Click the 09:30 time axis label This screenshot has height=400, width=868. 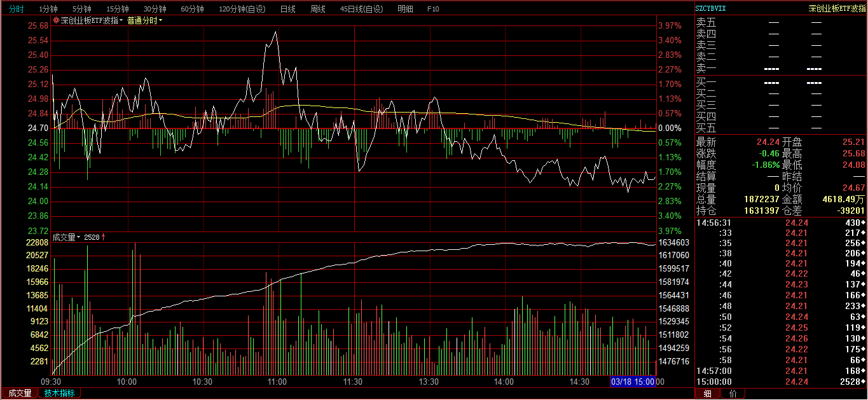pyautogui.click(x=52, y=382)
